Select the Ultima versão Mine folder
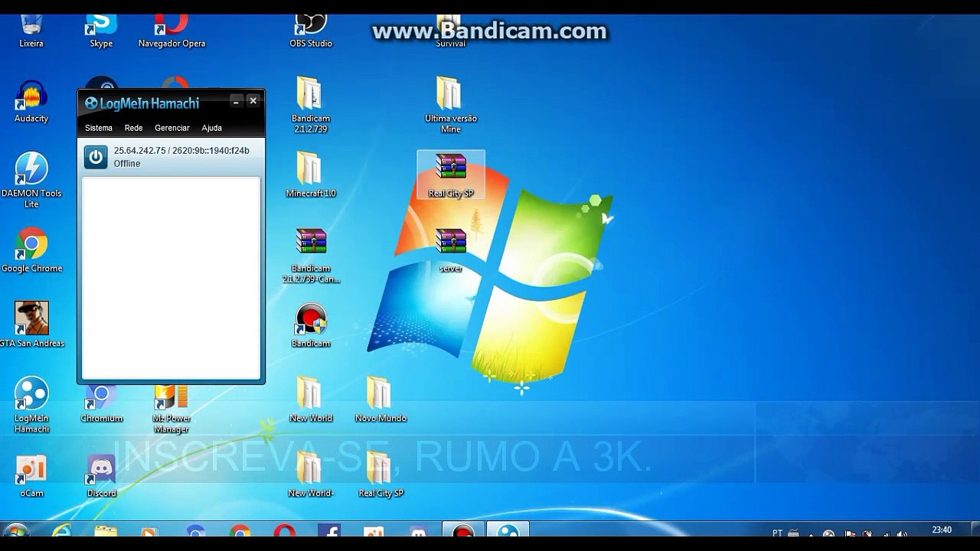 (450, 105)
